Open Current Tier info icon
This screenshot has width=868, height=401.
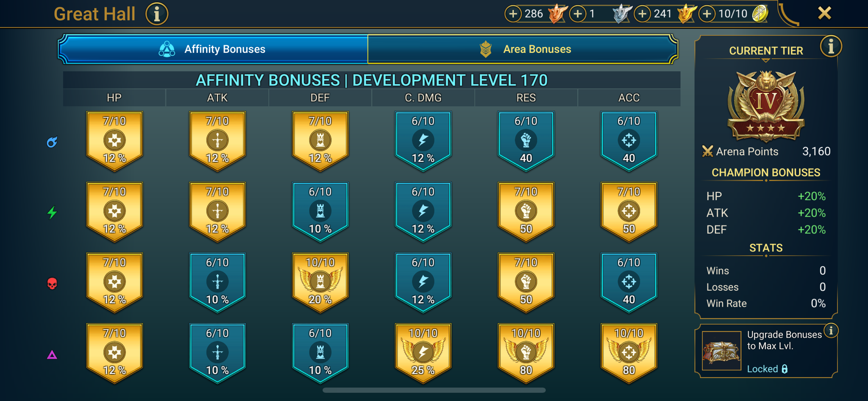[831, 46]
